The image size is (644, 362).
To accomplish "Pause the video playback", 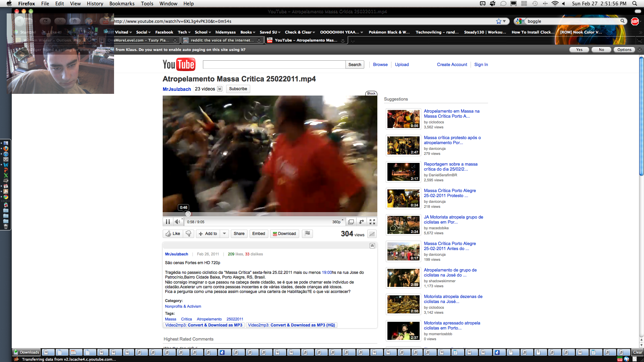I will click(168, 222).
